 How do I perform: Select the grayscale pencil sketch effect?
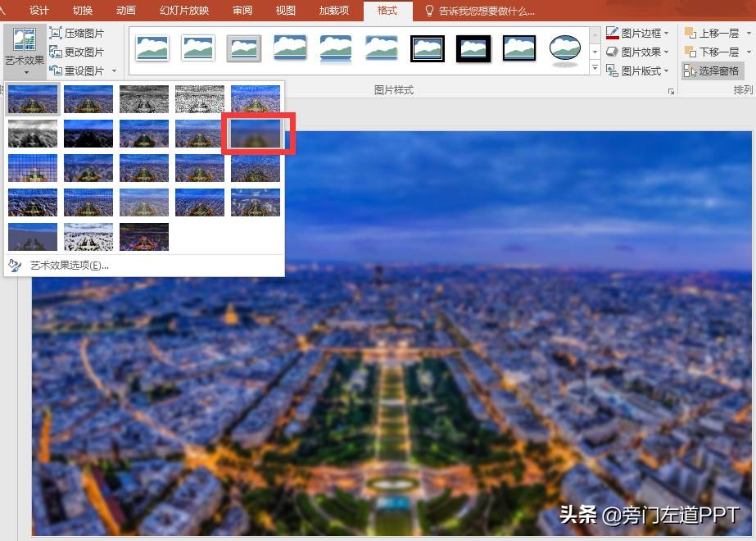tap(143, 99)
